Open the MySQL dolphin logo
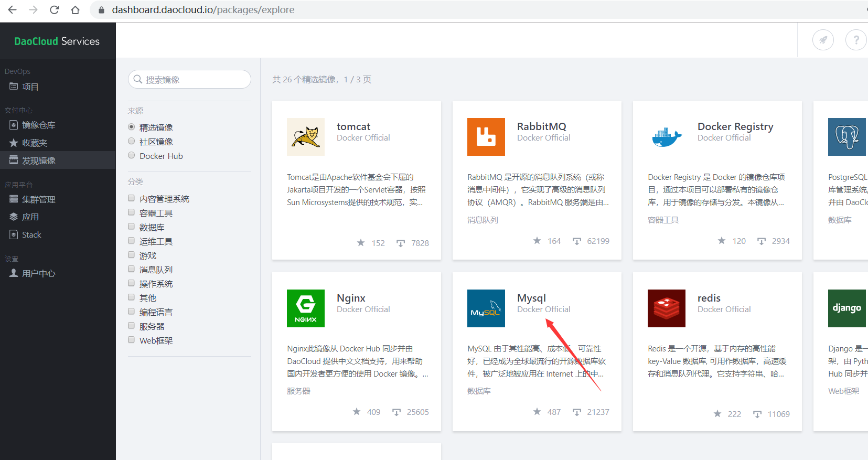 (486, 308)
